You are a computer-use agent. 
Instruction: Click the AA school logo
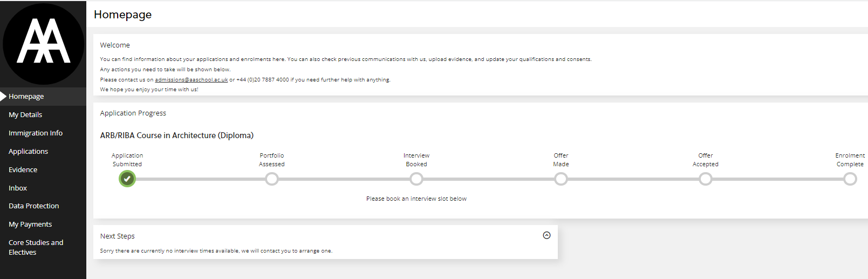[x=43, y=43]
